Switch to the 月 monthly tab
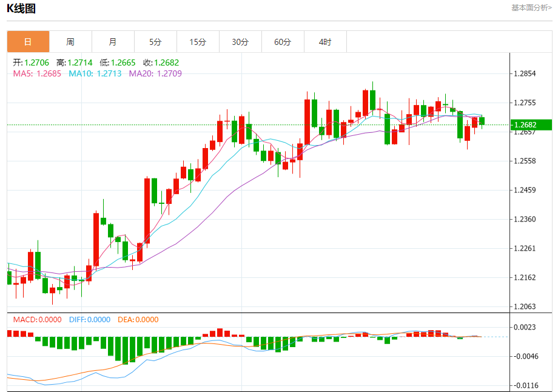The height and width of the screenshot is (392, 558). tap(113, 42)
